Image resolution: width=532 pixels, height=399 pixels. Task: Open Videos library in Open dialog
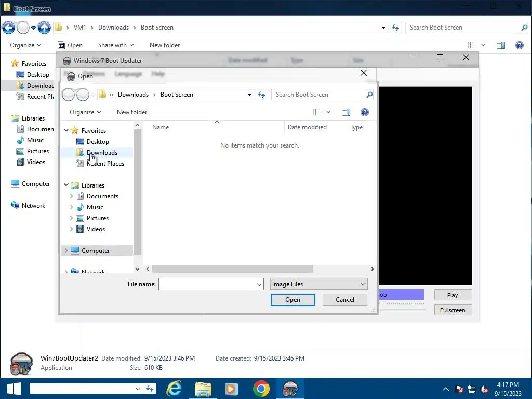pos(96,229)
